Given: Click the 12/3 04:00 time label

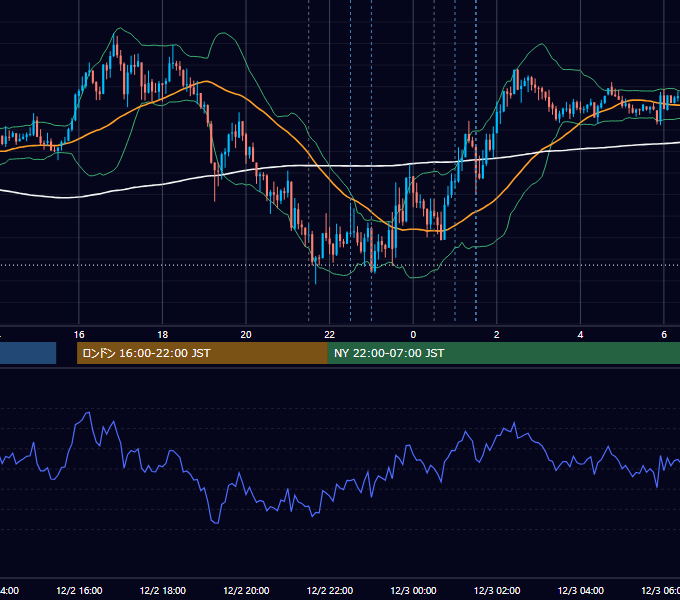Looking at the screenshot, I should click(581, 591).
